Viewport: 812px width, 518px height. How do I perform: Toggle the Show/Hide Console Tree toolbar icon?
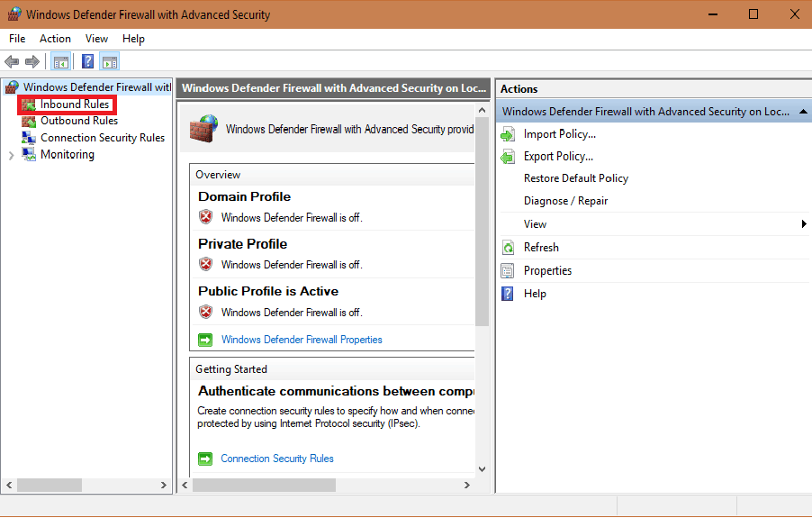pyautogui.click(x=60, y=62)
